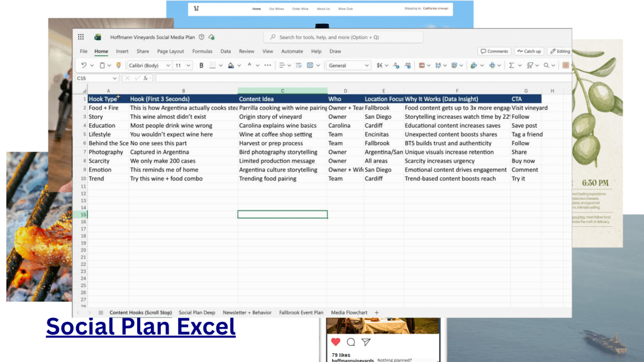Click Order Wine in website navigation
The height and width of the screenshot is (362, 644).
(x=300, y=9)
